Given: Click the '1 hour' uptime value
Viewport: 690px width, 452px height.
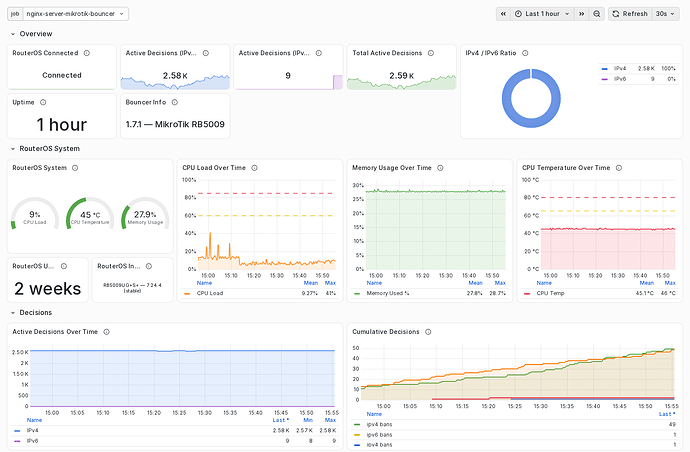Looking at the screenshot, I should point(62,125).
